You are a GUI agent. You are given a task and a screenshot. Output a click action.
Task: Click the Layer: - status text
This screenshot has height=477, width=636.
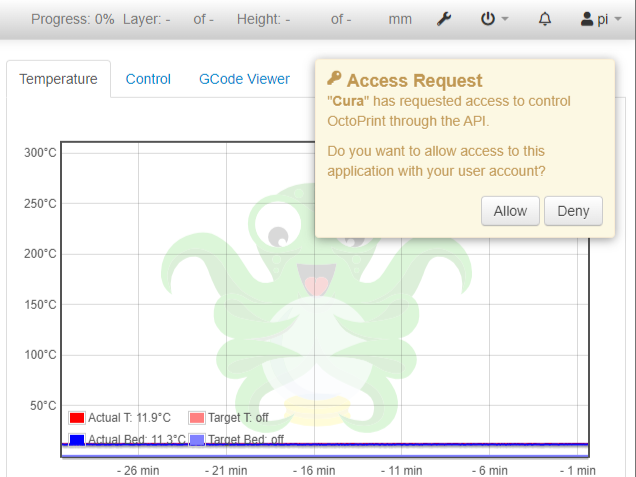(x=146, y=19)
